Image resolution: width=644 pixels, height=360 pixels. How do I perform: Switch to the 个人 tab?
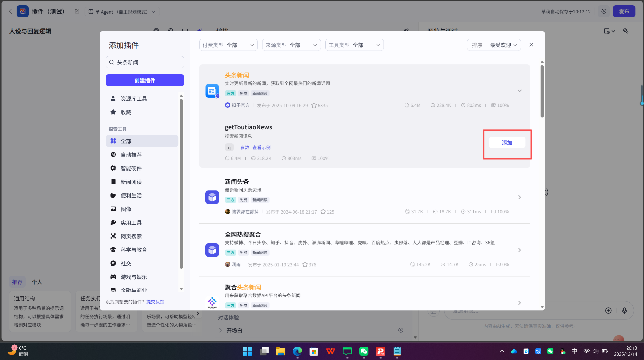pos(37,282)
